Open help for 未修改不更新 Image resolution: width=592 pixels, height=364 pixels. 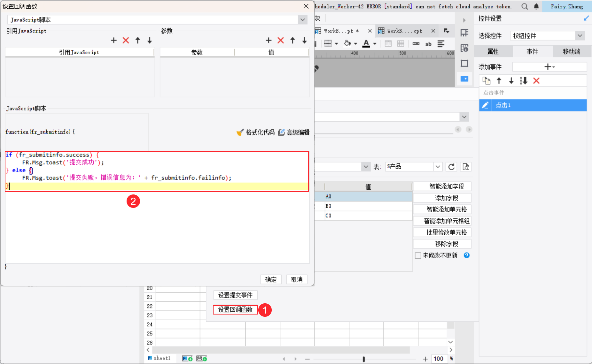click(x=467, y=255)
